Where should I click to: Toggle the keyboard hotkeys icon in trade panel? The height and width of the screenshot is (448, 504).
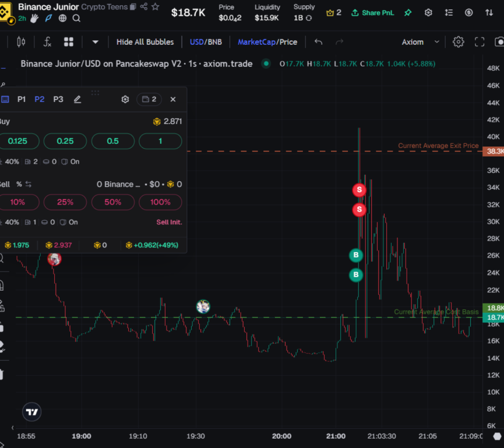tap(5, 99)
